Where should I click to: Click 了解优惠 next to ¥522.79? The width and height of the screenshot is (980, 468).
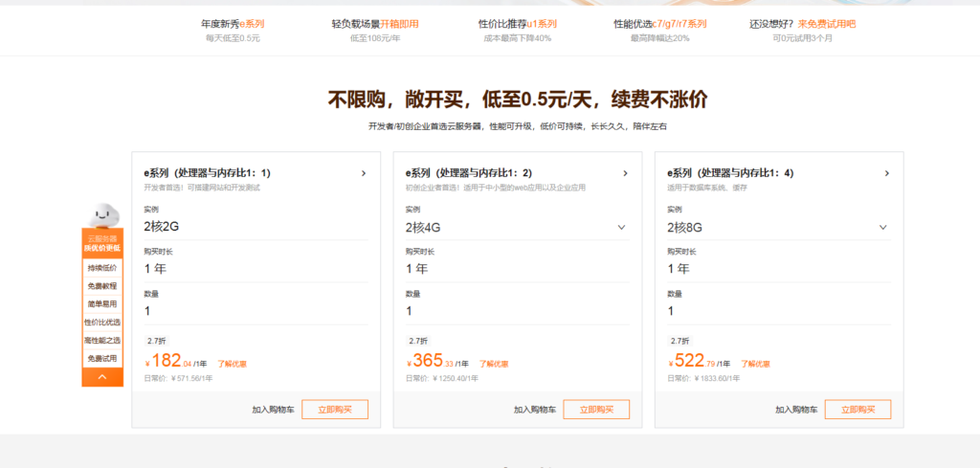tap(756, 364)
